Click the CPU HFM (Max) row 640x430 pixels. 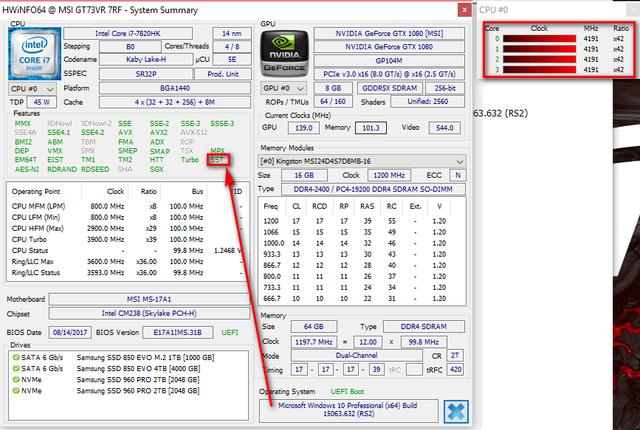tap(127, 228)
